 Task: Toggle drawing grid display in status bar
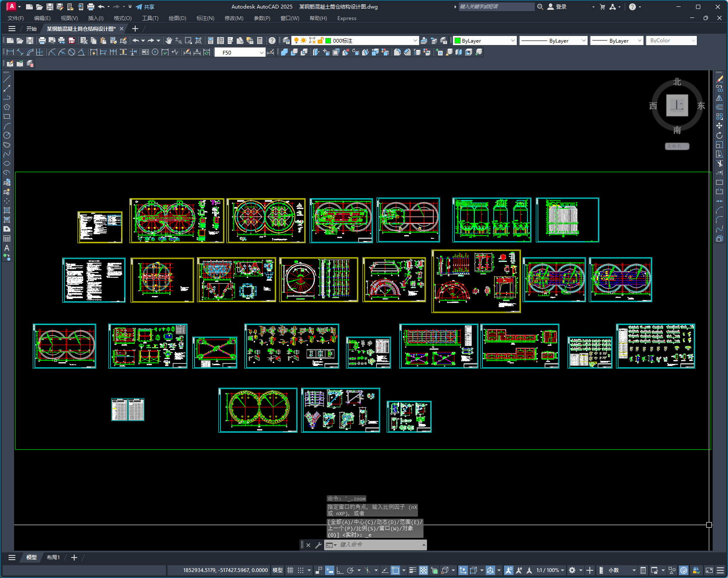coord(290,570)
